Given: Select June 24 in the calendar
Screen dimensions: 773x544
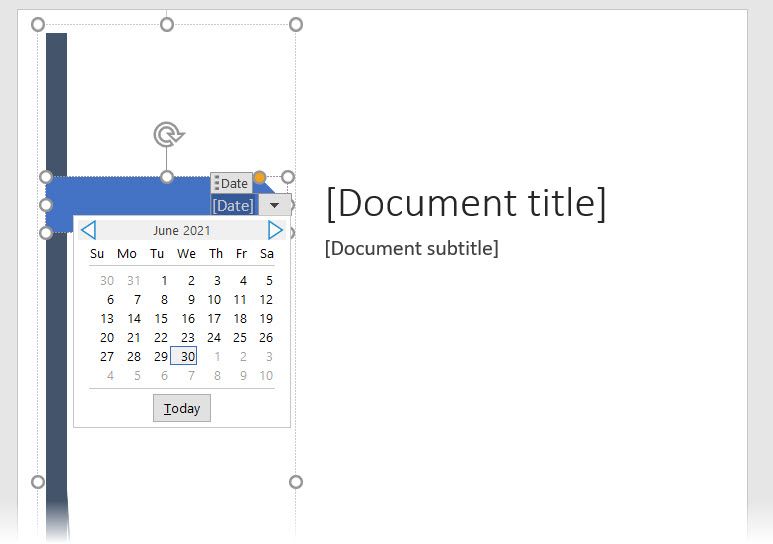Looking at the screenshot, I should [x=214, y=338].
